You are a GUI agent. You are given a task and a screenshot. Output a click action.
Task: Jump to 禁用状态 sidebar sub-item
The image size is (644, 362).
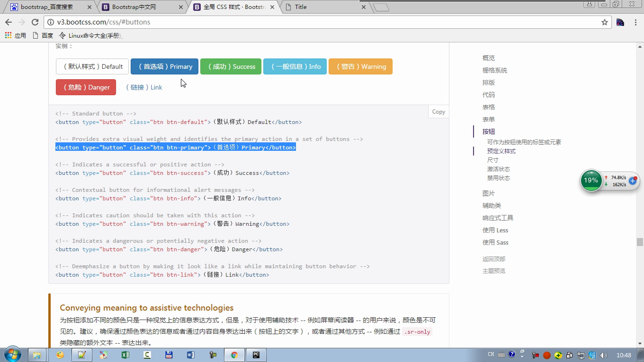click(498, 178)
